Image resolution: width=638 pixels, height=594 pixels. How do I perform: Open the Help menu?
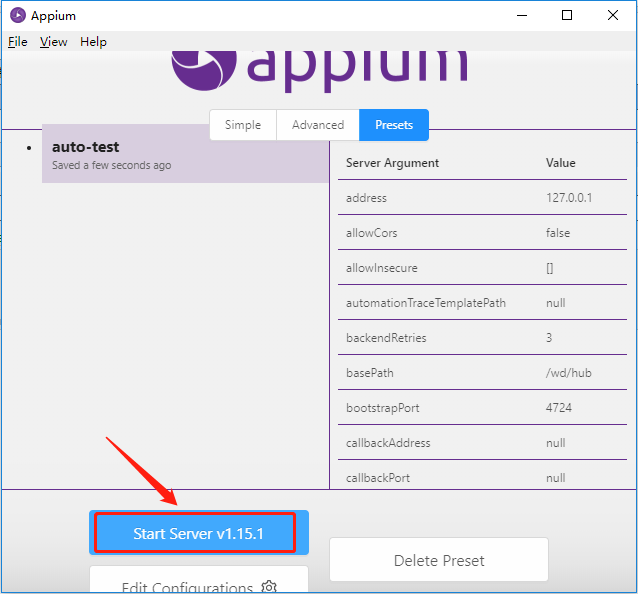93,42
